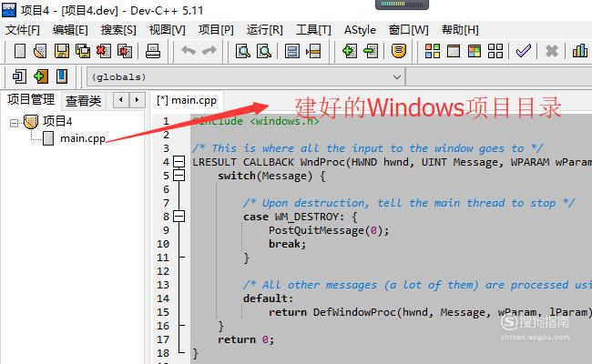
Task: Open the 帮助[H] menu
Action: pyautogui.click(x=460, y=30)
